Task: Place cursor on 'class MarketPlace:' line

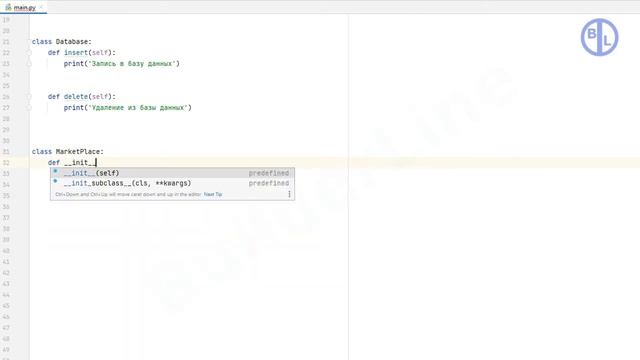Action: pyautogui.click(x=68, y=151)
